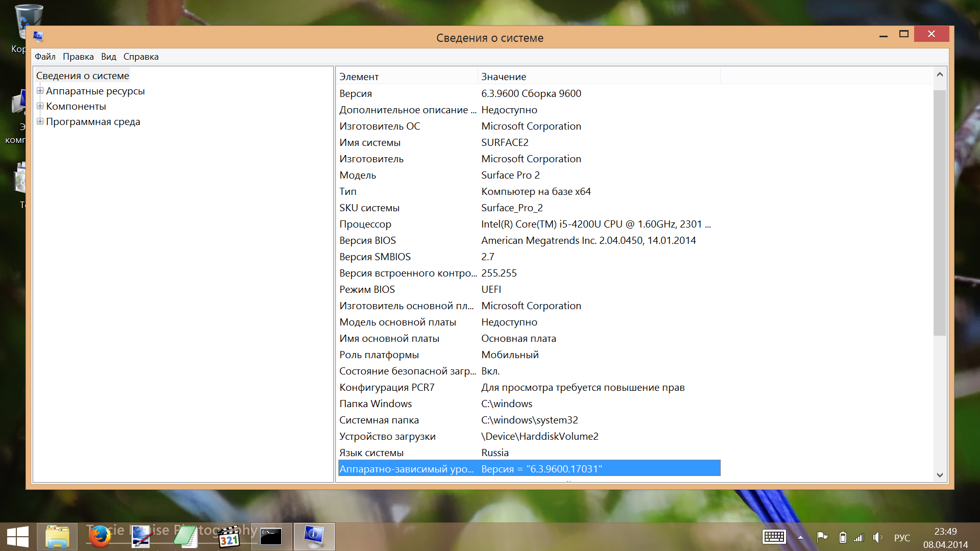Click the Значение column header
The image size is (980, 551).
point(599,77)
